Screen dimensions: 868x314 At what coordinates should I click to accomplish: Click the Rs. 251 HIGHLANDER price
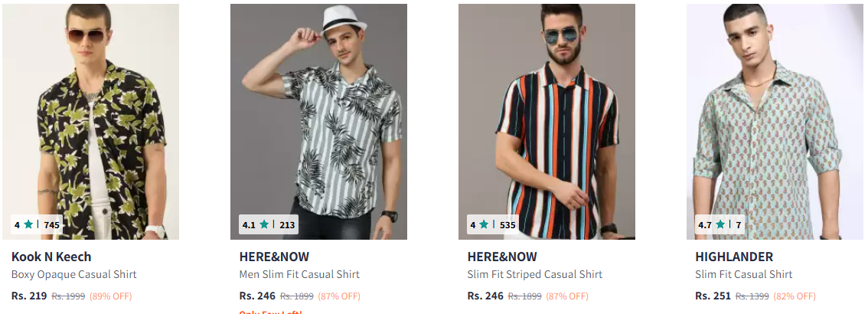click(x=713, y=296)
